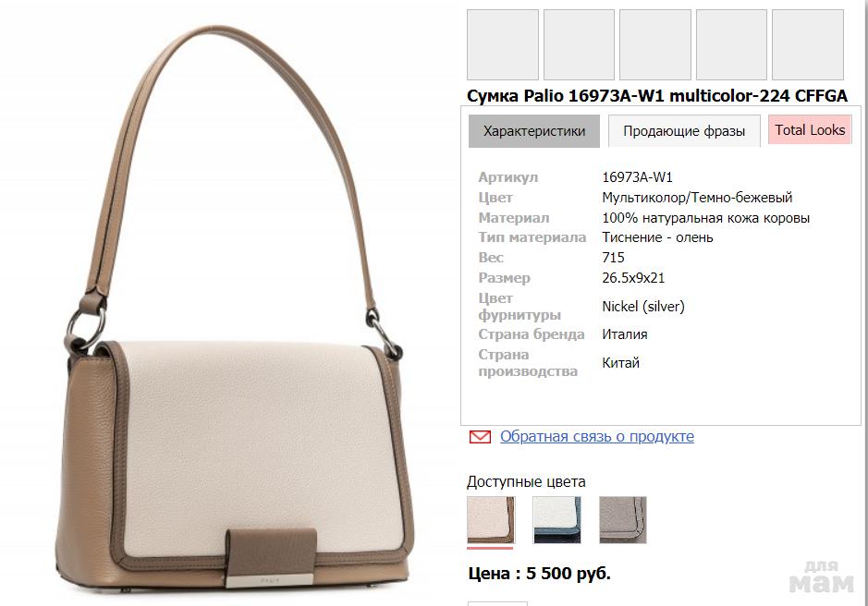Open the fifth empty image thumbnail

pos(808,45)
